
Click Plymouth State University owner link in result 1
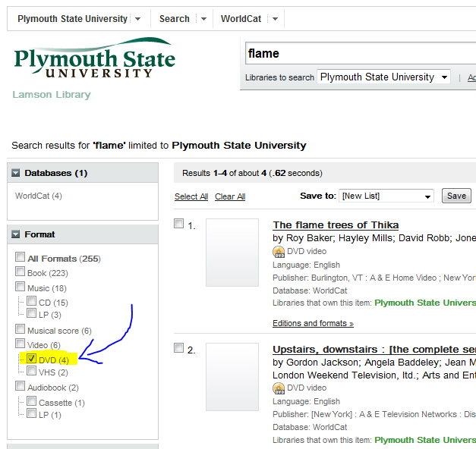[425, 303]
